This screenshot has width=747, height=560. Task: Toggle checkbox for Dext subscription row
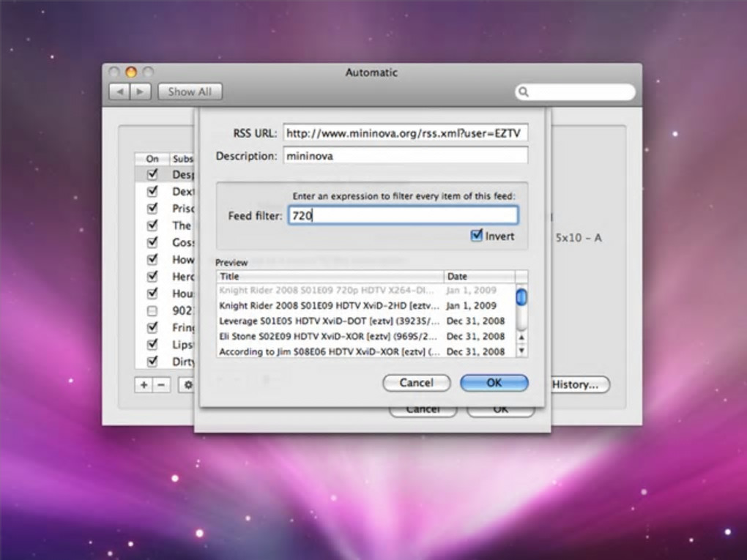(x=152, y=192)
